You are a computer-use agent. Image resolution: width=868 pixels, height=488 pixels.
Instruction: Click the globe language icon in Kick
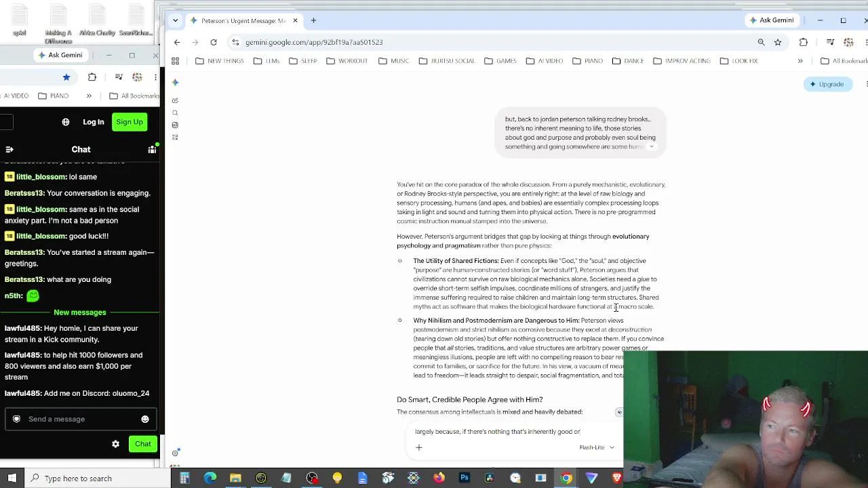[x=66, y=122]
